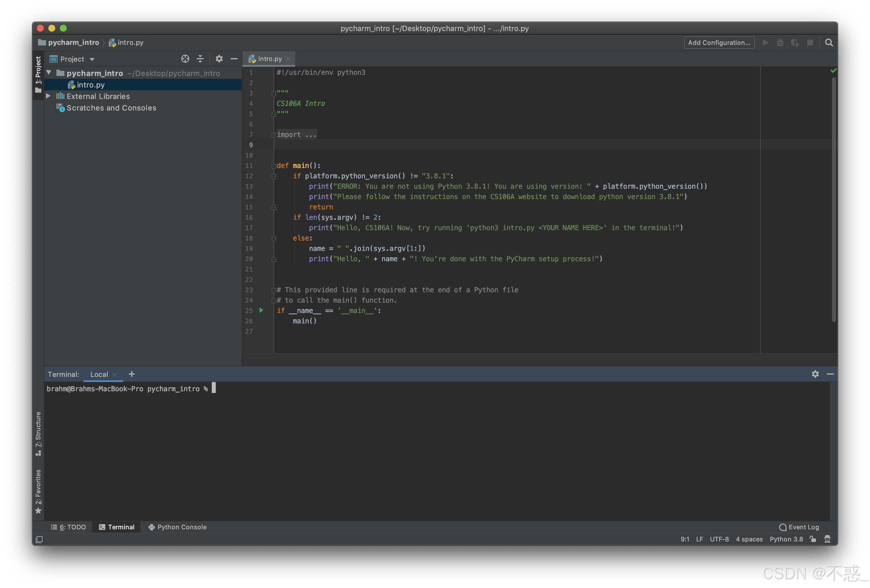Viewport: 870px width, 588px height.
Task: Hide the Project panel with minus icon
Action: tap(234, 59)
